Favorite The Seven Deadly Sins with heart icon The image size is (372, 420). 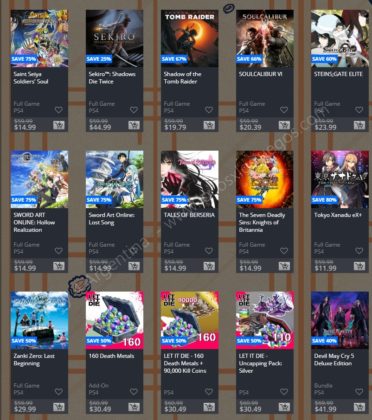tap(284, 251)
